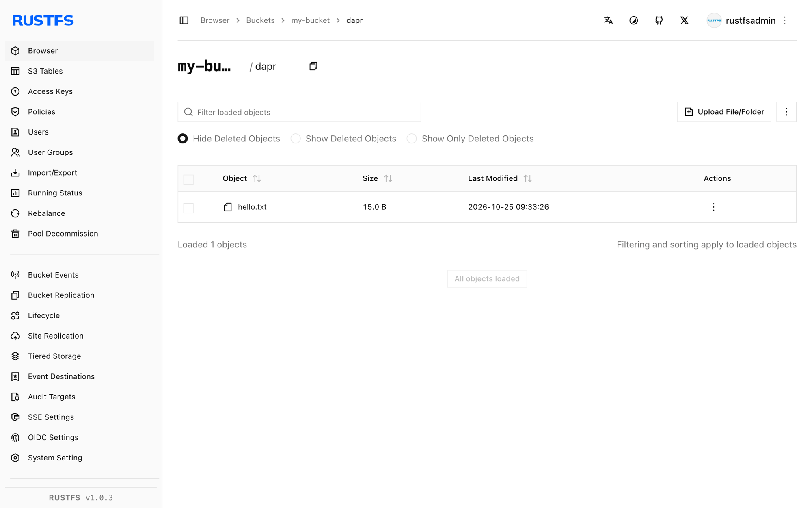Click the RUSTFS logo
This screenshot has height=508, width=812.
point(43,20)
